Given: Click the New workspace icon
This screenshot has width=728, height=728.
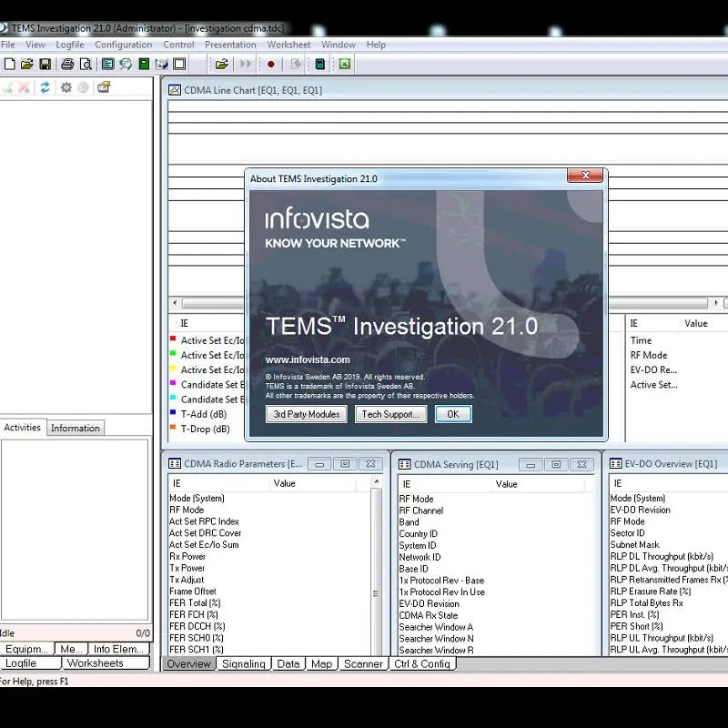Looking at the screenshot, I should (10, 64).
